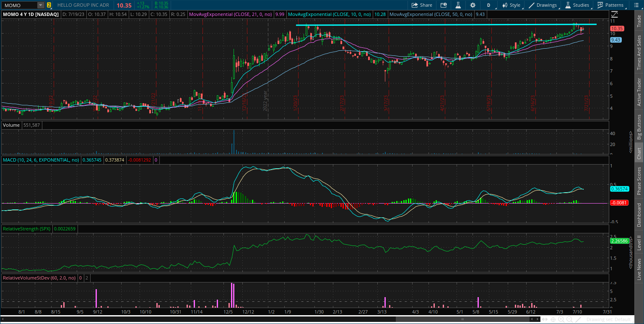The image size is (644, 324).
Task: Click the MOMO symbol input field
Action: [19, 5]
